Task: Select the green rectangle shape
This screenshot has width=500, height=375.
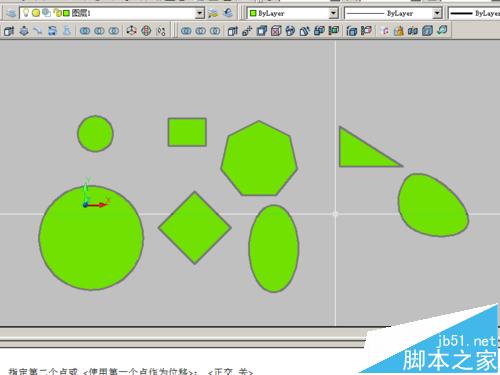Action: pos(187,132)
